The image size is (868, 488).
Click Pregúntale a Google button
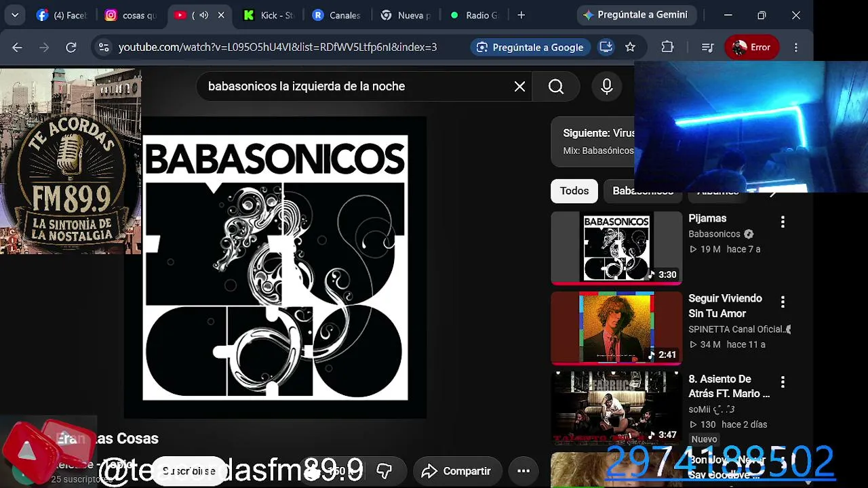(530, 47)
